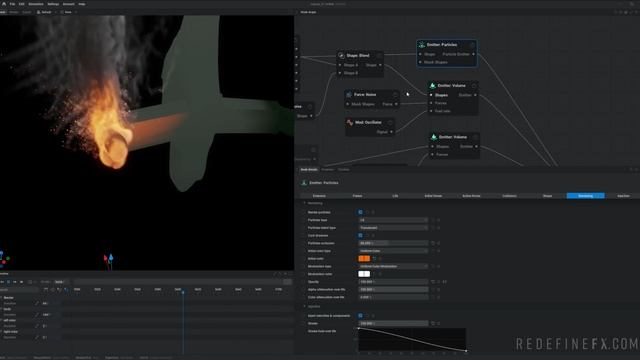Open the Account menu
This screenshot has height=360, width=640.
point(69,4)
